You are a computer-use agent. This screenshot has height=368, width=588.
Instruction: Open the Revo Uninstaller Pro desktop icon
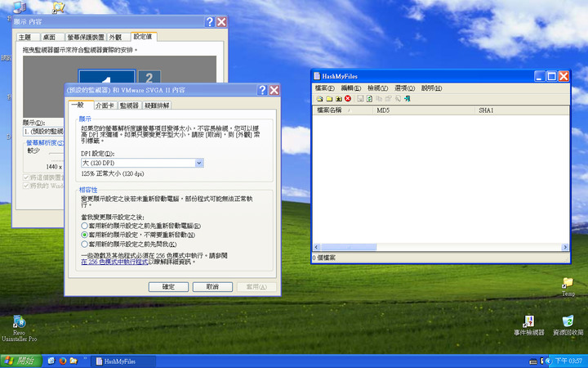19,329
